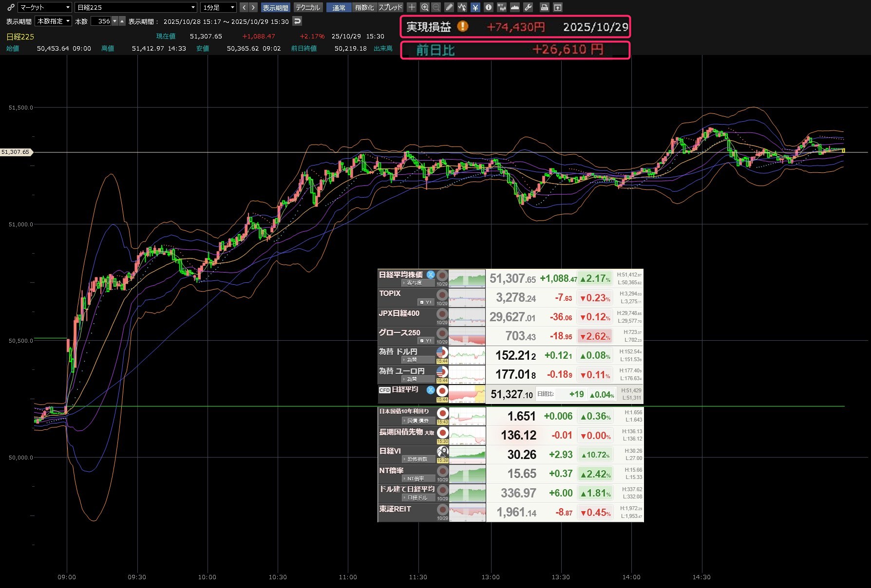Open the 1分足 timeframe dropdown
This screenshot has height=588, width=871.
(x=218, y=7)
